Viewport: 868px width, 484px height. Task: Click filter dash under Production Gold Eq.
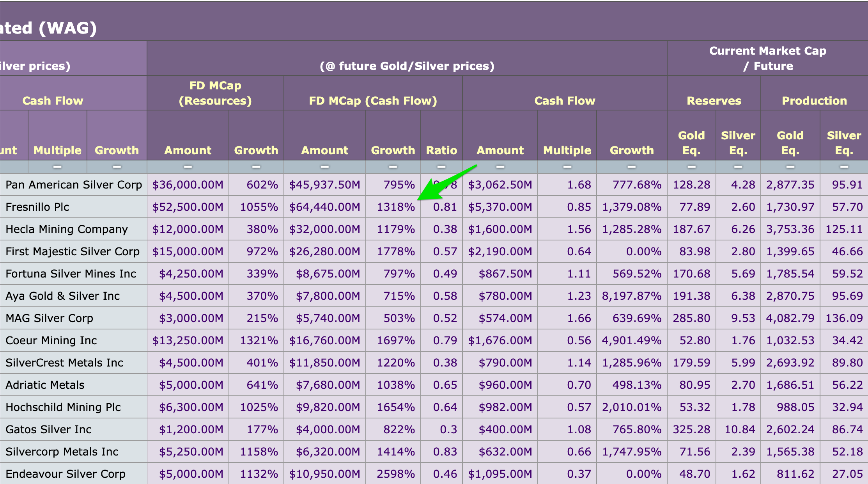pyautogui.click(x=790, y=167)
